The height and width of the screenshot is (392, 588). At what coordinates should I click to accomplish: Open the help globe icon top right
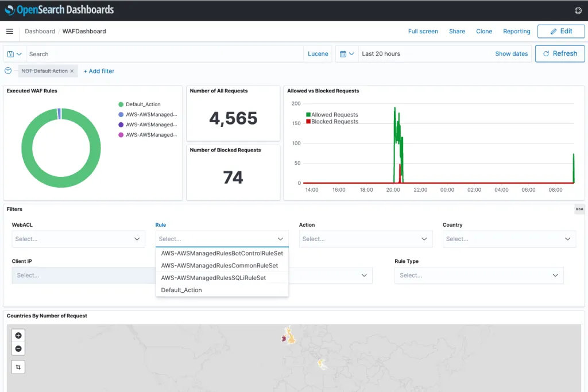pyautogui.click(x=579, y=10)
